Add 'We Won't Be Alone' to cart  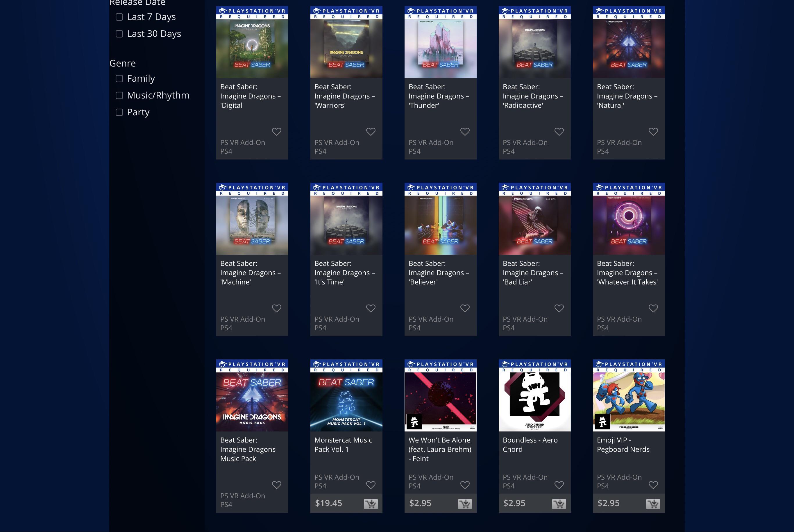coord(464,504)
